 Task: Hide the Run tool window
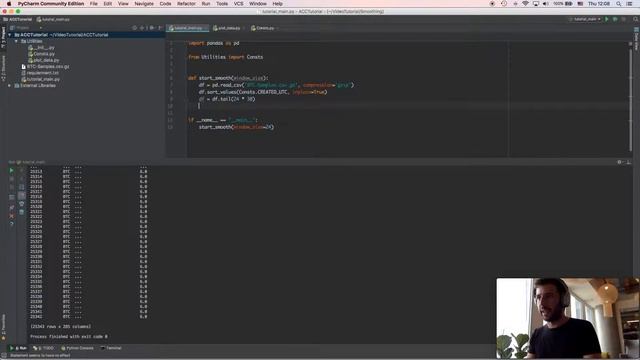[629, 162]
